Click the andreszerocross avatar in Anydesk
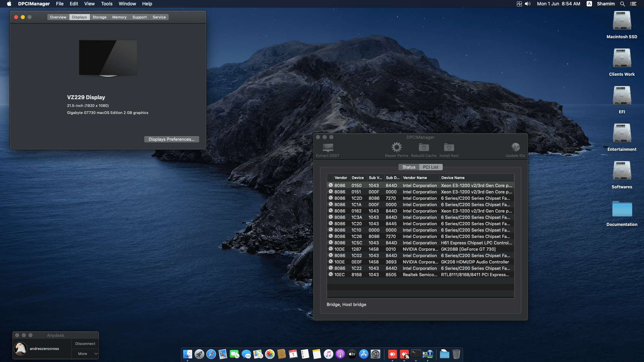 pos(20,349)
